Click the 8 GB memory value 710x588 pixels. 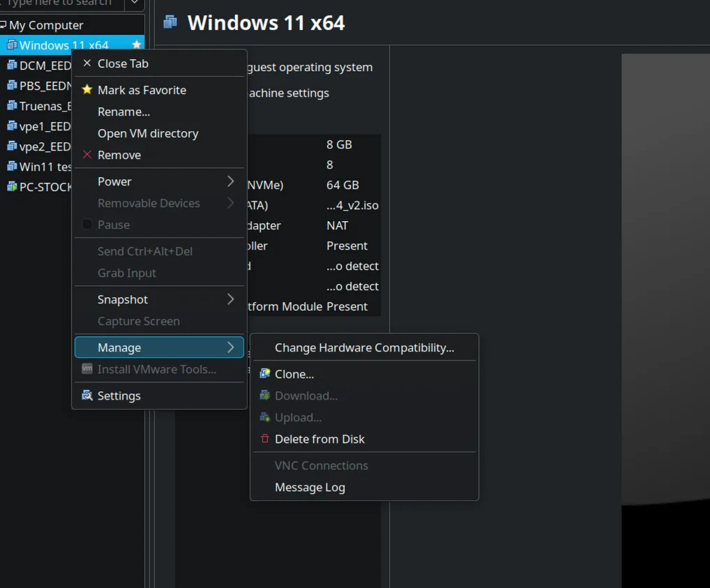(339, 144)
